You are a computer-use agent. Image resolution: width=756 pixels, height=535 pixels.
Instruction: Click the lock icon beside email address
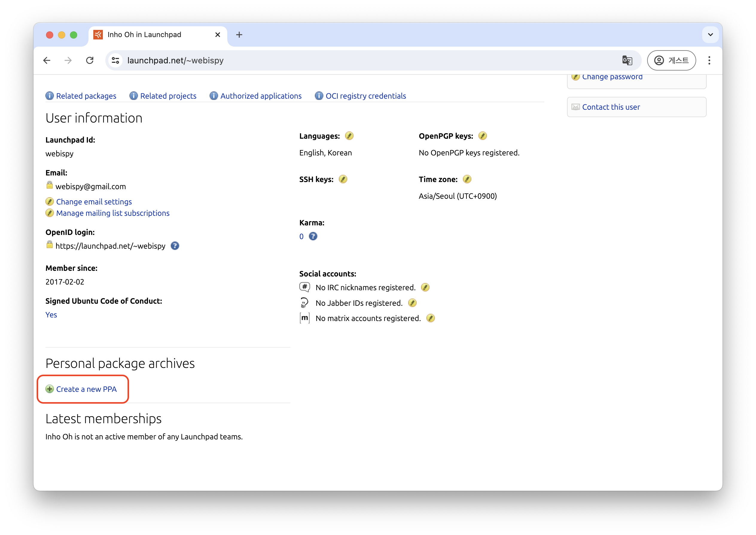coord(49,185)
